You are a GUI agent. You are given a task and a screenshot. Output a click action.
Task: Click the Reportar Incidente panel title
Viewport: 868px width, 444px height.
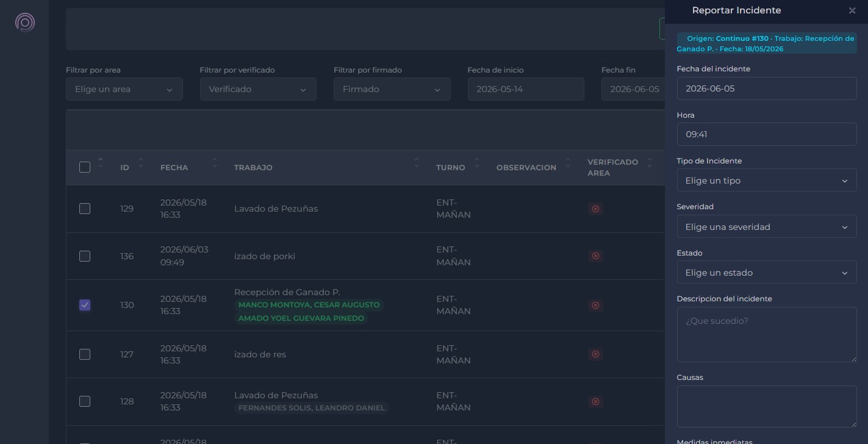click(736, 10)
